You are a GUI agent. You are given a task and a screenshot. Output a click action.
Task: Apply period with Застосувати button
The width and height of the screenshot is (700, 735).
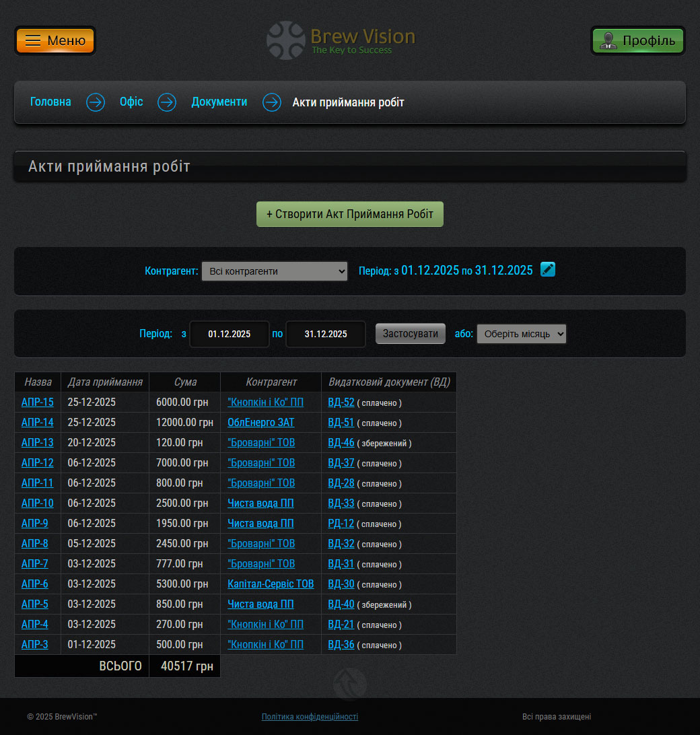411,333
